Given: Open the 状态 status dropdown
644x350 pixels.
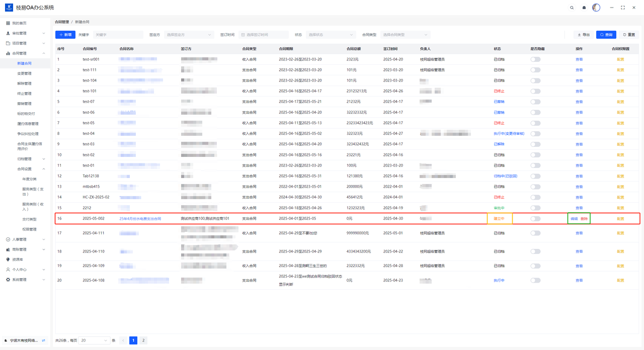Looking at the screenshot, I should 331,35.
